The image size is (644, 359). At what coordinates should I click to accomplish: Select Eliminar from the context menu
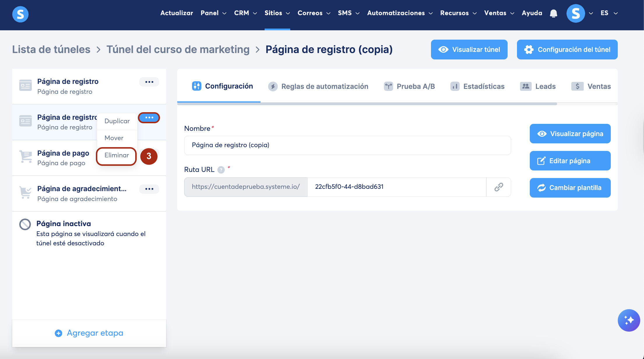tap(117, 155)
